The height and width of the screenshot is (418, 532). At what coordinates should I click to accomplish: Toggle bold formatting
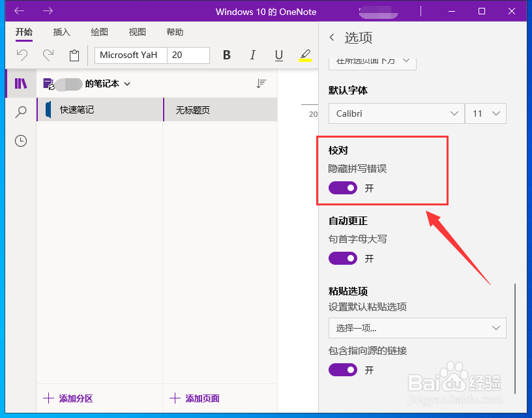pyautogui.click(x=227, y=55)
